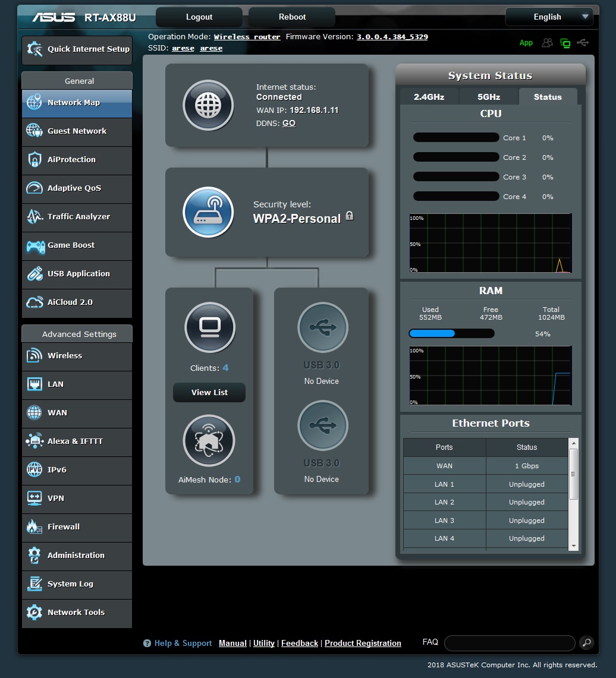The image size is (616, 678).
Task: Click the USB status icon in header
Action: [x=583, y=42]
